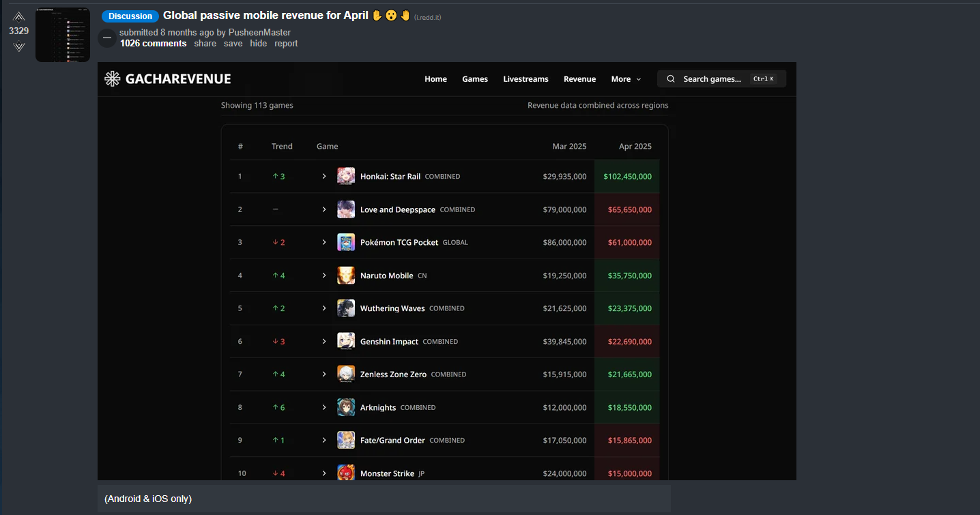Click the share link under the post
Image resolution: width=980 pixels, height=515 pixels.
click(x=205, y=44)
